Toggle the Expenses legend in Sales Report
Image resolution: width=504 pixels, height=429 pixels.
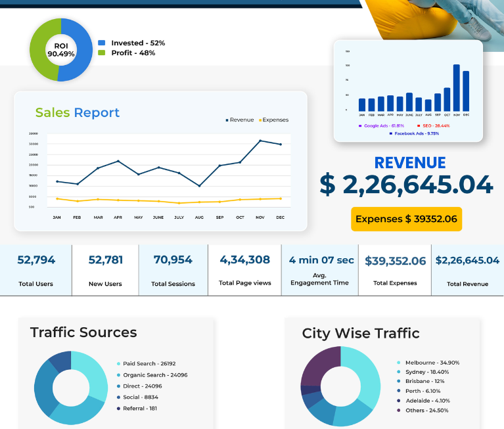pyautogui.click(x=274, y=120)
